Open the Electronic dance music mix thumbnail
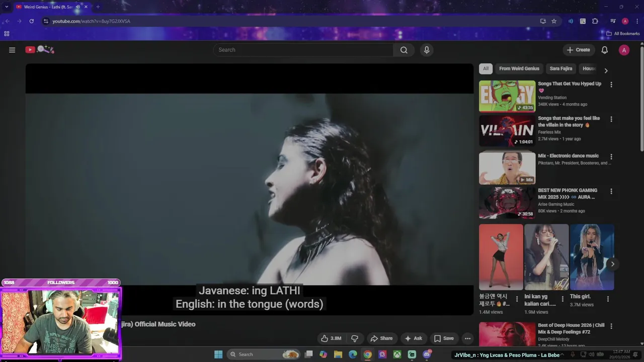Viewport: 644px width, 362px height. click(507, 168)
